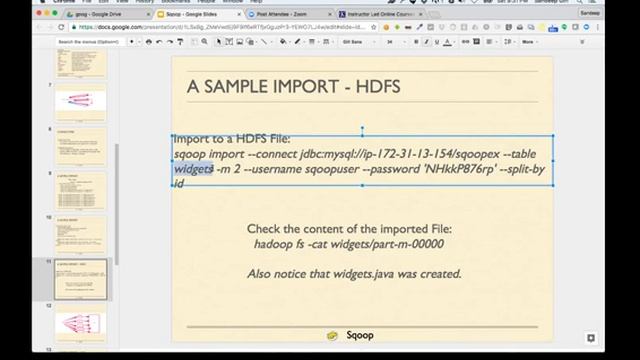The image size is (640, 360).
Task: Open the border weight option
Action: tap(312, 42)
